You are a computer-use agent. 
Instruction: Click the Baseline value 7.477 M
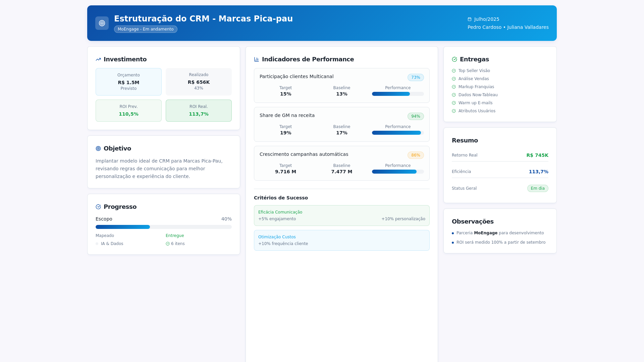(342, 172)
